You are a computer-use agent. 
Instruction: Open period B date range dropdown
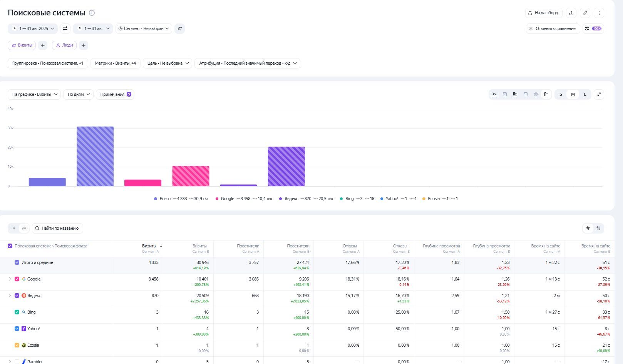tap(93, 28)
